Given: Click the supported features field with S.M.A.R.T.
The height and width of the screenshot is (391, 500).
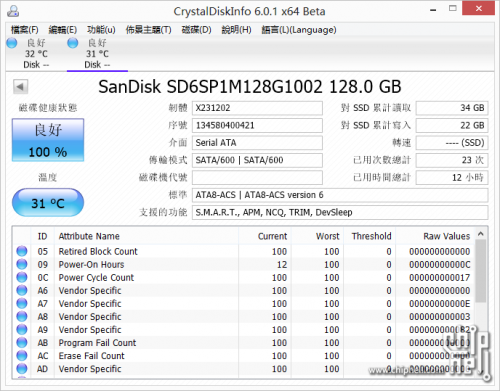Looking at the screenshot, I should tap(340, 212).
